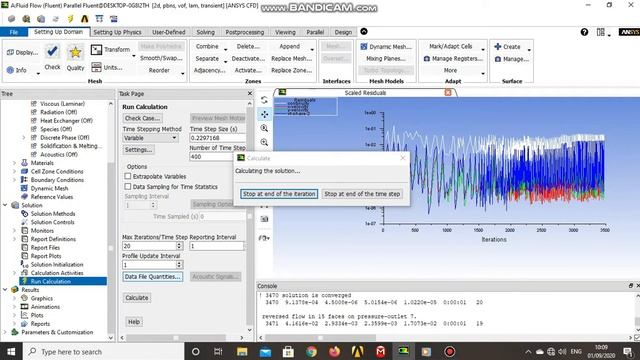Click Stop at end of the iteration

click(279, 194)
